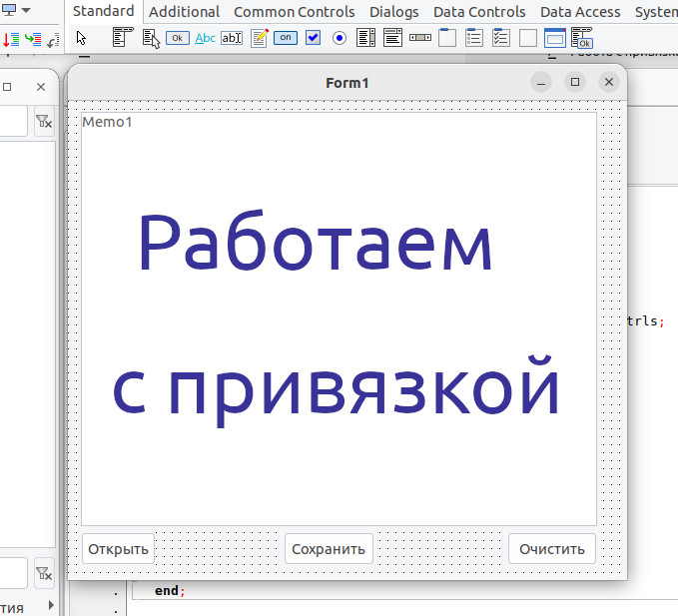Choose the TScrollBar component icon
The image size is (678, 616).
tap(420, 38)
